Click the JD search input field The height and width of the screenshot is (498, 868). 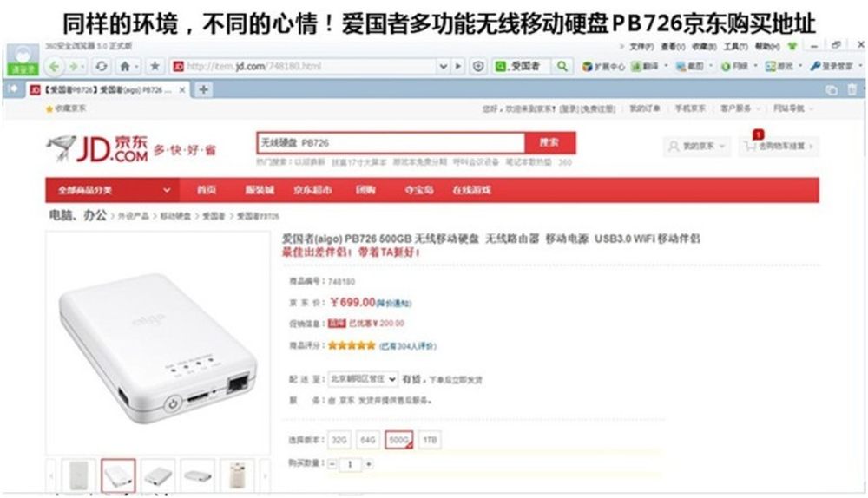tap(391, 143)
